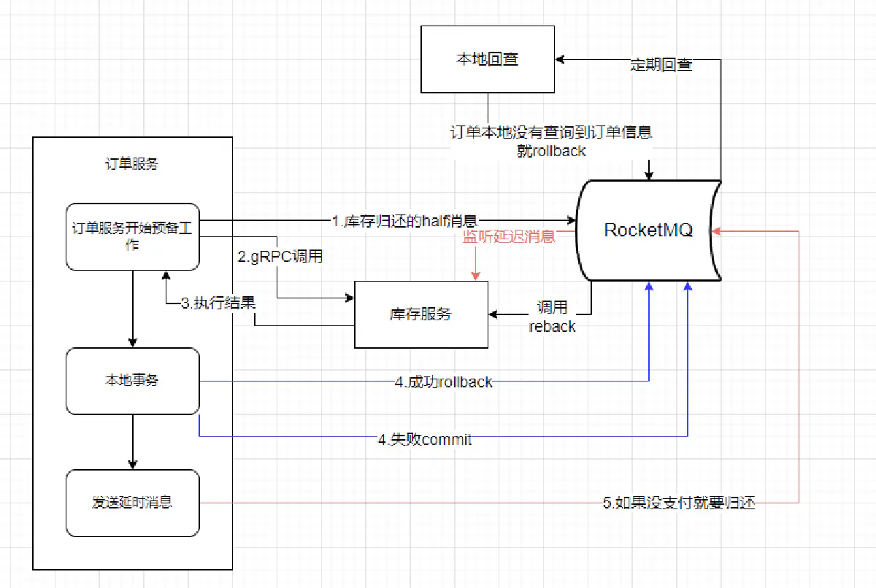Select the 订单本地没有查询到订单信息 rollback label

[550, 142]
